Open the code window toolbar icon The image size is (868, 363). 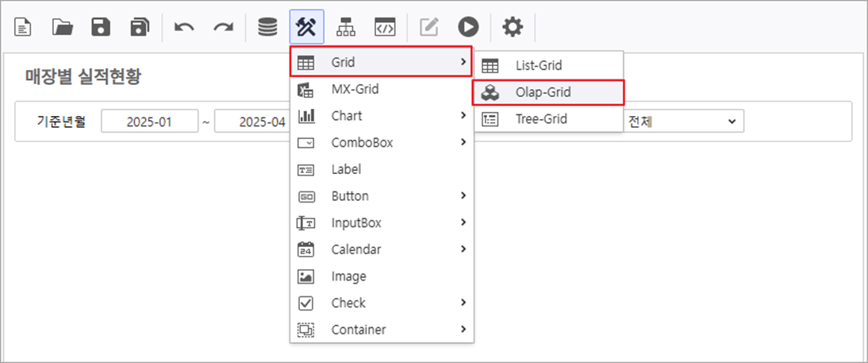(x=385, y=27)
